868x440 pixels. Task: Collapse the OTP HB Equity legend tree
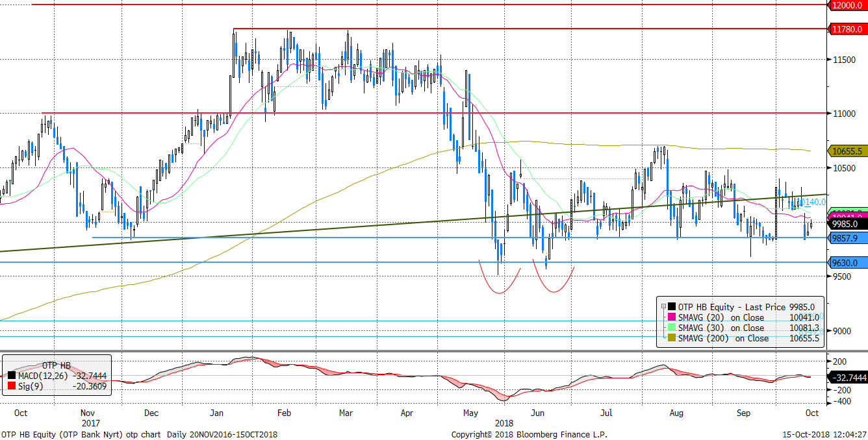pyautogui.click(x=663, y=307)
